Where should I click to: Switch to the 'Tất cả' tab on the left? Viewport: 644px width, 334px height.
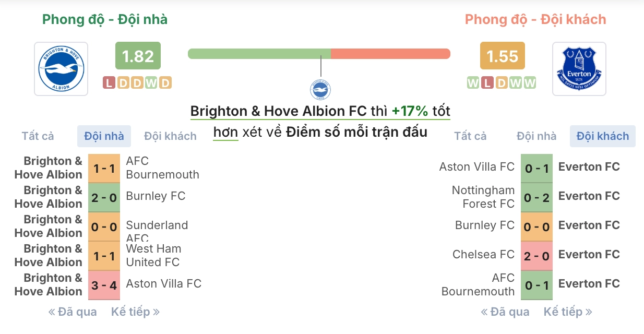[37, 136]
